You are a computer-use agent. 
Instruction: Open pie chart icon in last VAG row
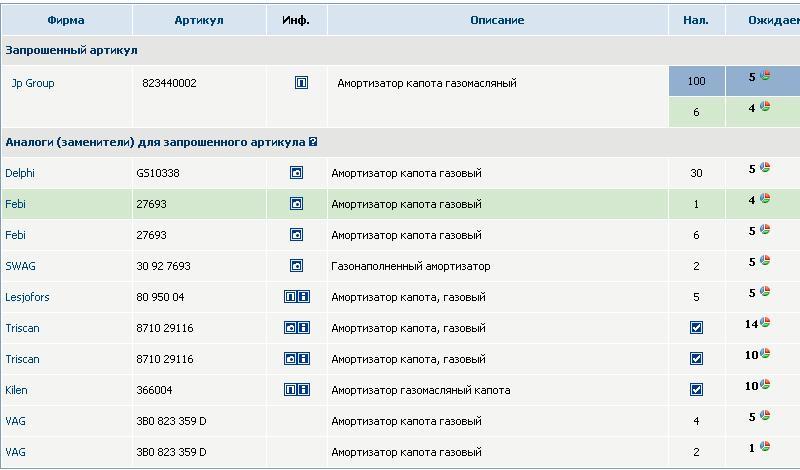(x=765, y=446)
